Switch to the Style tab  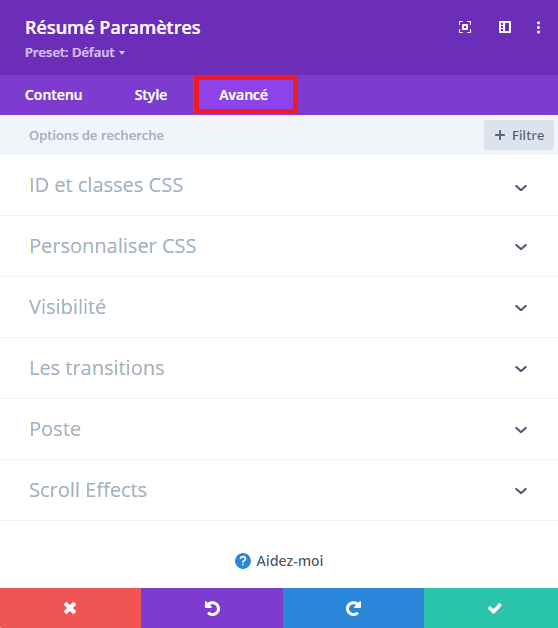tap(151, 95)
